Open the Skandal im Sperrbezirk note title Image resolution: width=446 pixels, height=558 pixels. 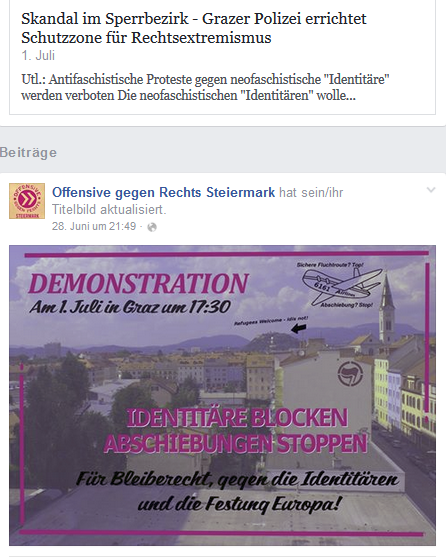194,28
